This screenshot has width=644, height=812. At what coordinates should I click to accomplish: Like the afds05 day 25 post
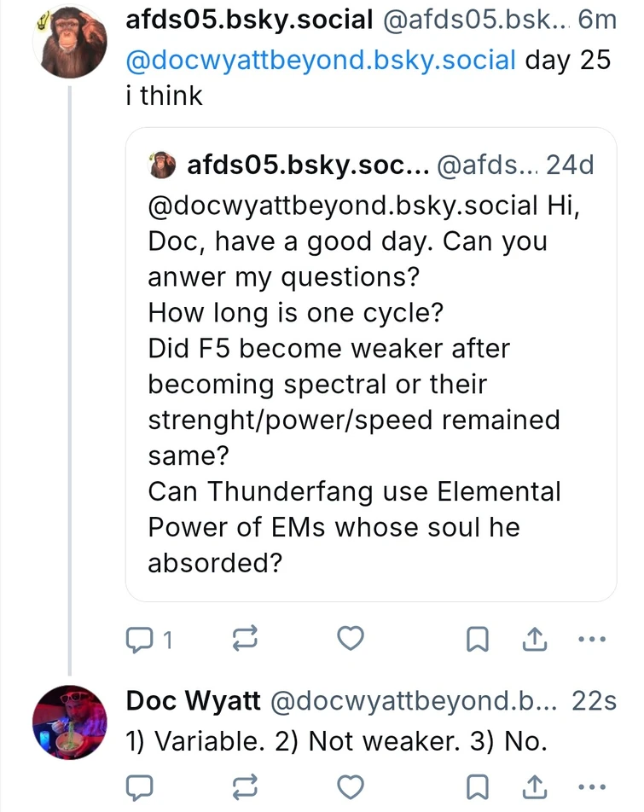[x=351, y=639]
